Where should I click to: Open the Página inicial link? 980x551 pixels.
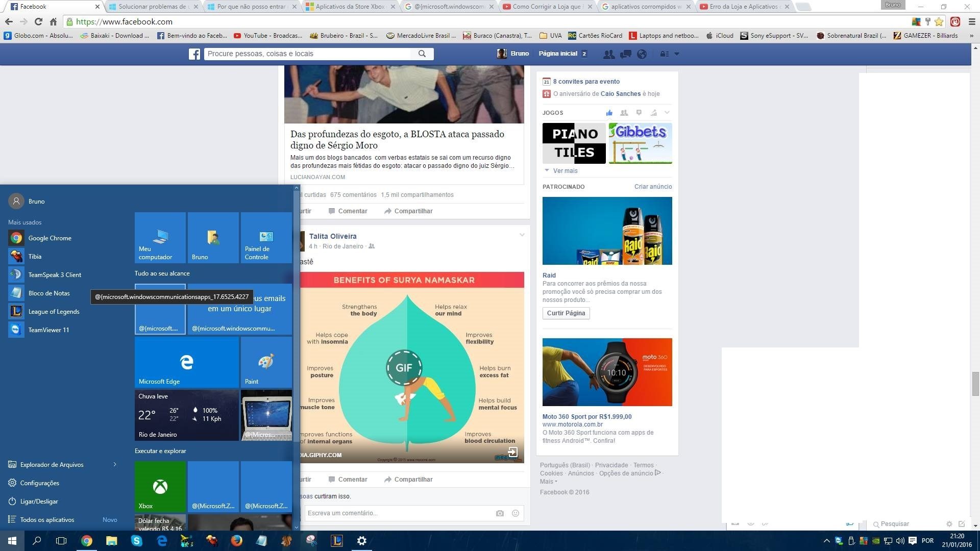(558, 54)
